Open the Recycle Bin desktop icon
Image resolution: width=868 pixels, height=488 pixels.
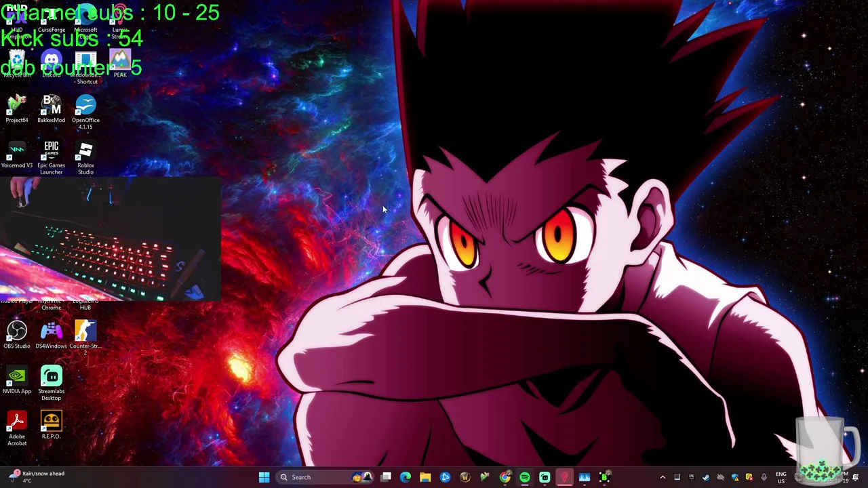17,64
